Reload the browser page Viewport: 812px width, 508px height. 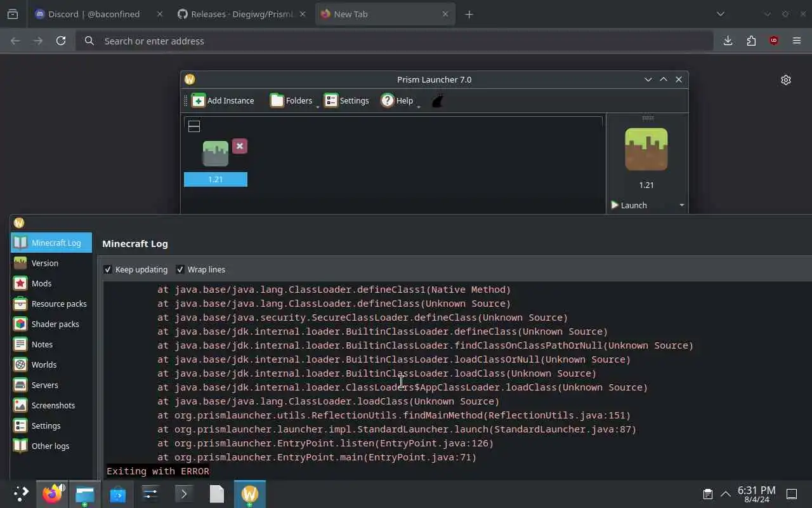[61, 41]
